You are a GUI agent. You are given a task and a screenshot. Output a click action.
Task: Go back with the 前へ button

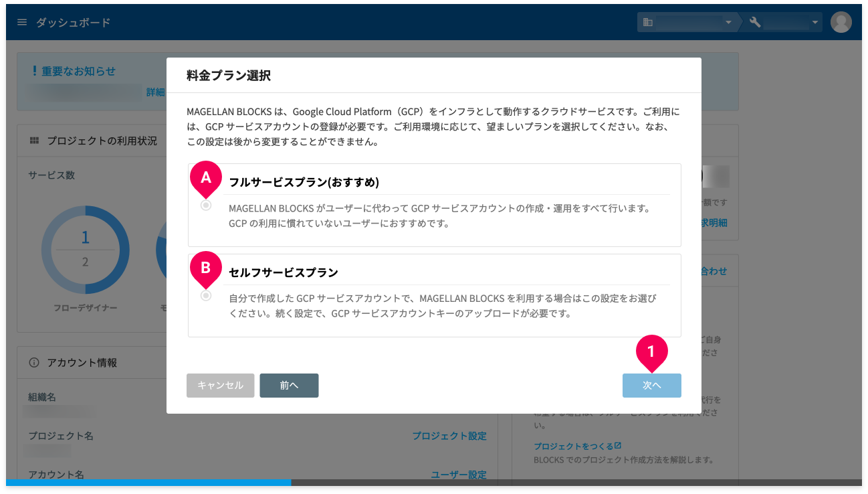click(289, 386)
